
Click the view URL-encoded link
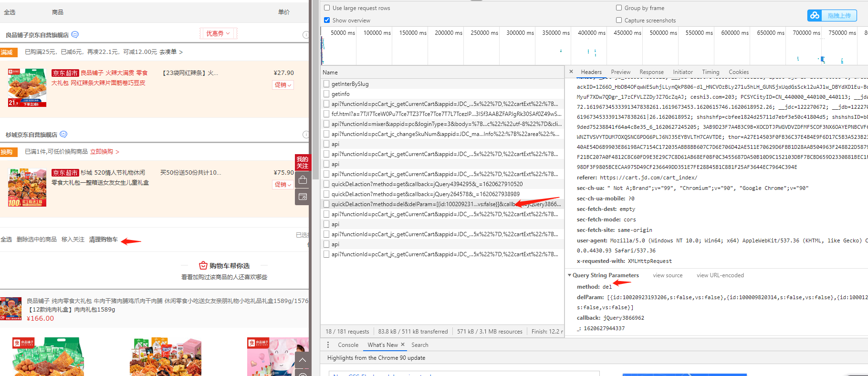pos(720,275)
